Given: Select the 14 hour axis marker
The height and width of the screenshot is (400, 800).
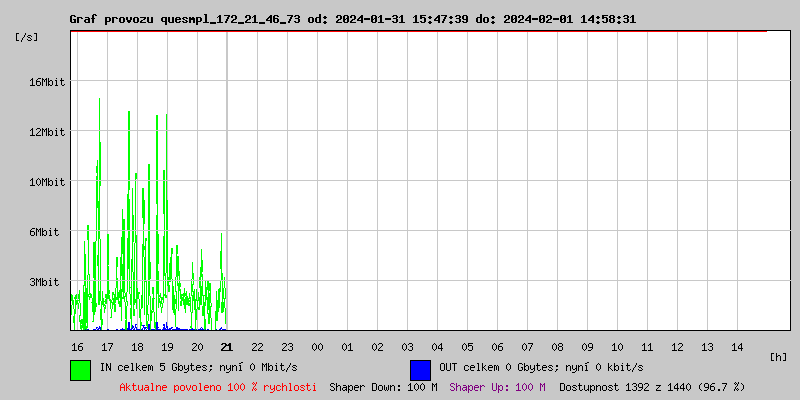Looking at the screenshot, I should (737, 347).
